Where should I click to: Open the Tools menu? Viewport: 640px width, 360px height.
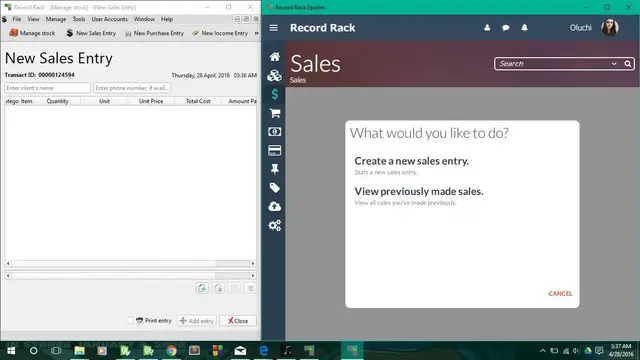tap(79, 19)
